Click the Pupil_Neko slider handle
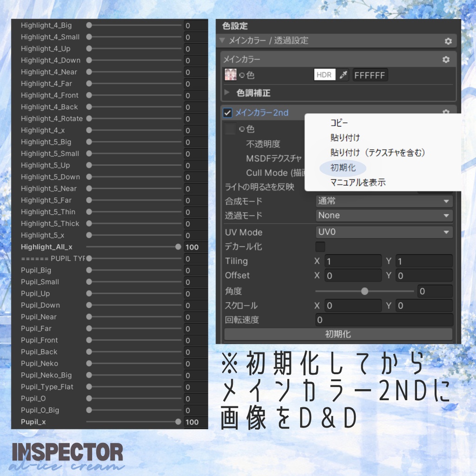 click(89, 364)
